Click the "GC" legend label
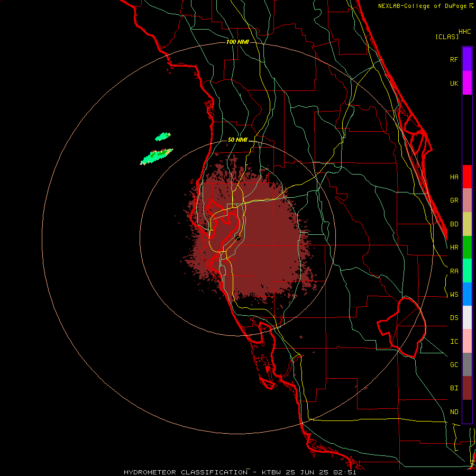This screenshot has width=476, height=476. 454,365
